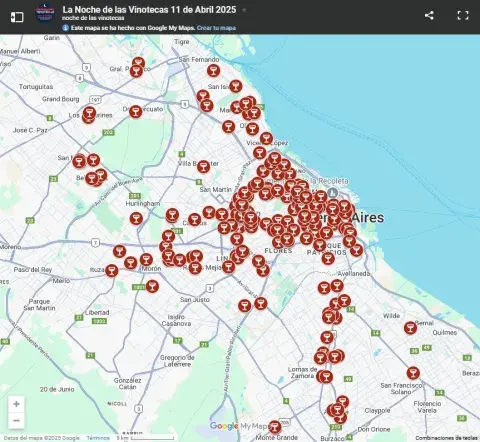Select the wine marker near San Francisco Solano

[413, 373]
